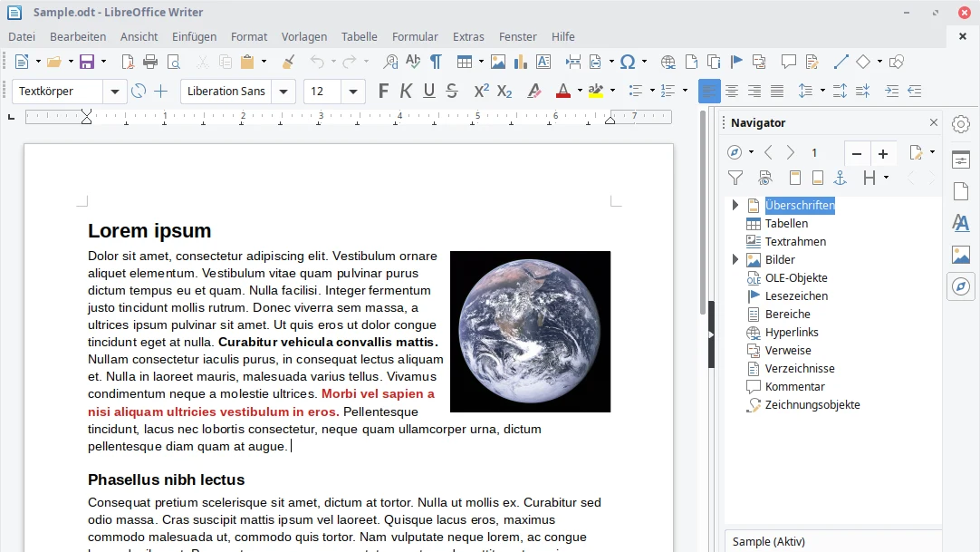
Task: Click the Subscript icon
Action: 504,92
